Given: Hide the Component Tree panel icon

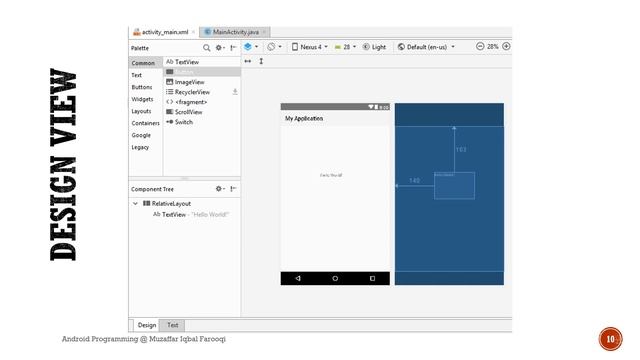Looking at the screenshot, I should coord(233,189).
